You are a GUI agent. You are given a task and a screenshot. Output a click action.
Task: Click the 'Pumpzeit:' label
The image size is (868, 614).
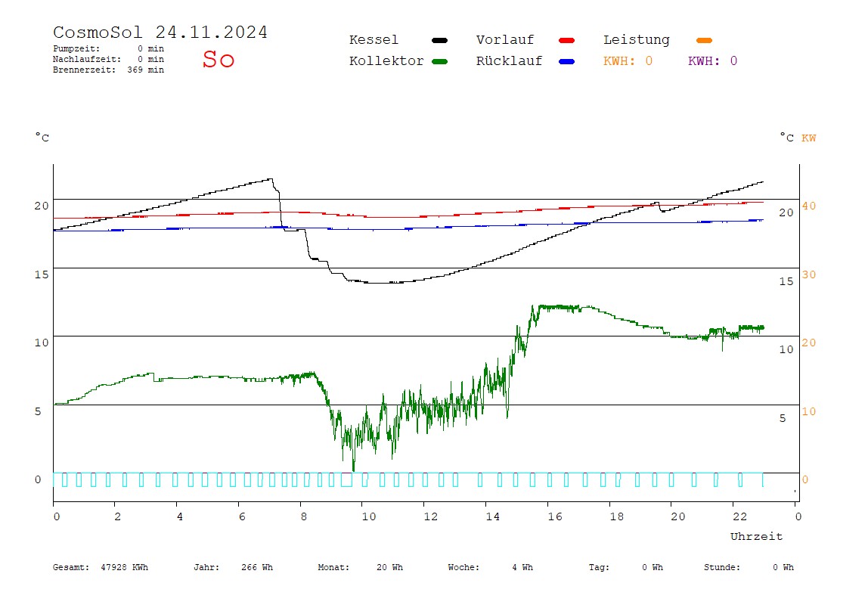pos(76,48)
